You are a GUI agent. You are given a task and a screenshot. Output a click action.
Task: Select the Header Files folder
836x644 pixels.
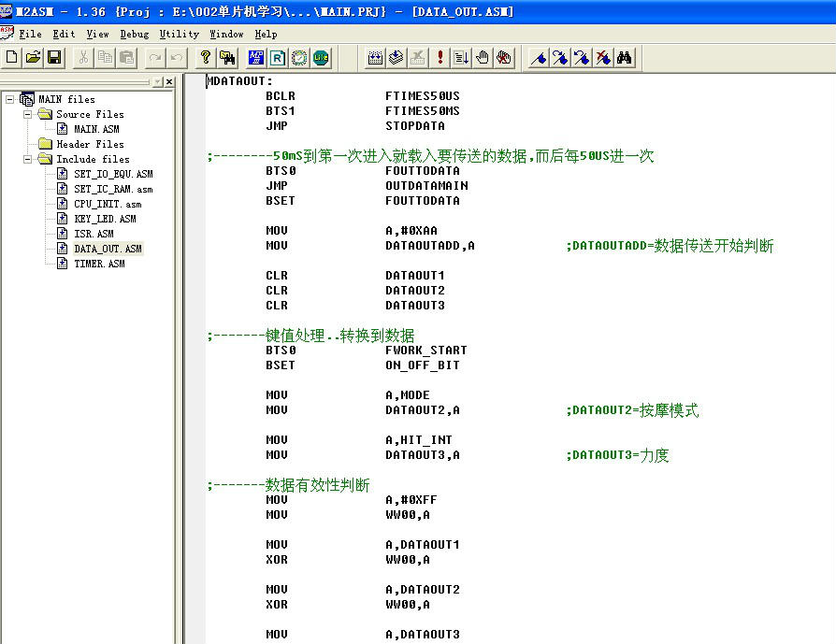tap(90, 144)
